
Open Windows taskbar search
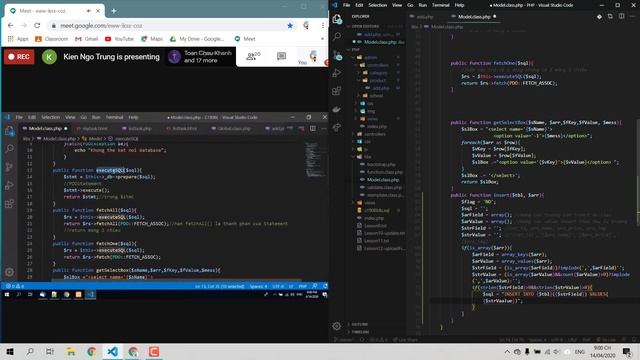pyautogui.click(x=30, y=351)
